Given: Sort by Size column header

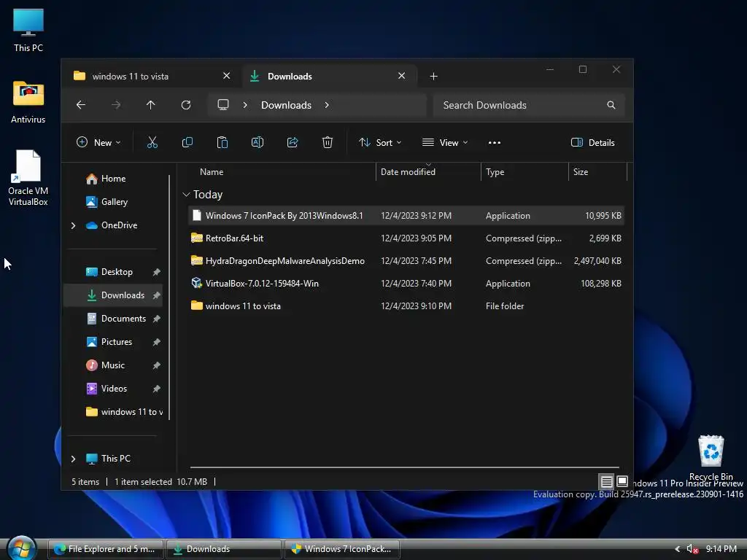Looking at the screenshot, I should (597, 172).
